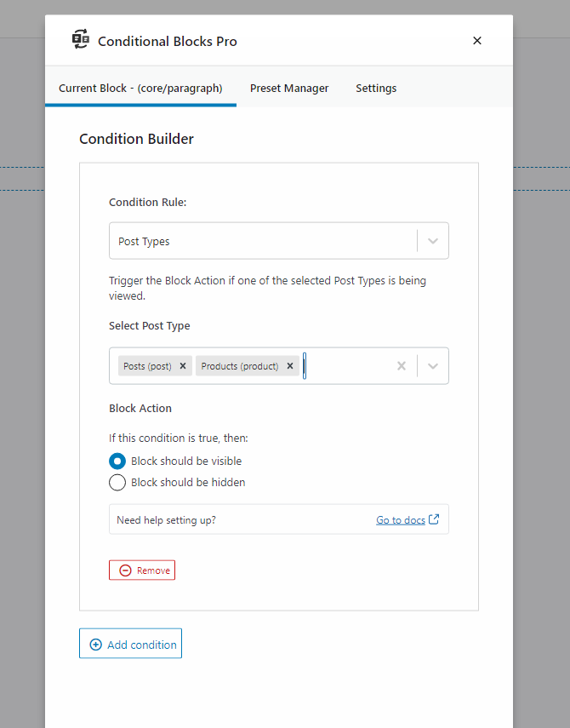This screenshot has width=570, height=728.
Task: Remove the Products (product) tag
Action: [x=290, y=366]
